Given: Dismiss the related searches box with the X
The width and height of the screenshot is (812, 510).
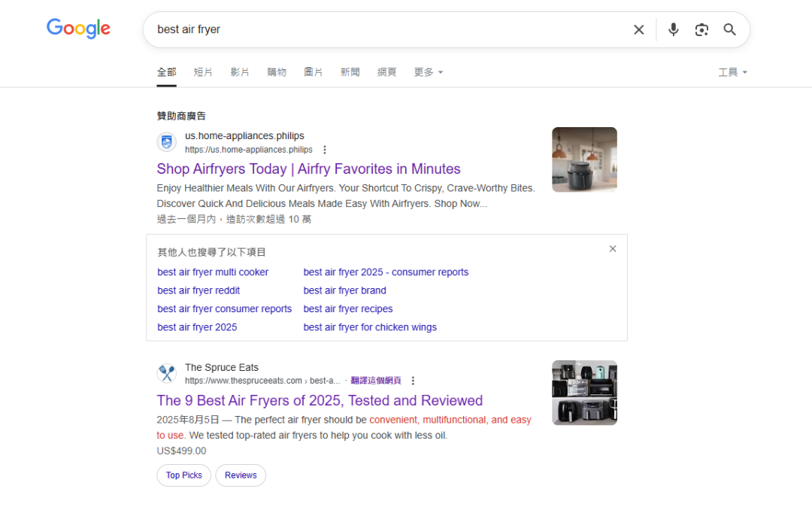Looking at the screenshot, I should tap(613, 248).
